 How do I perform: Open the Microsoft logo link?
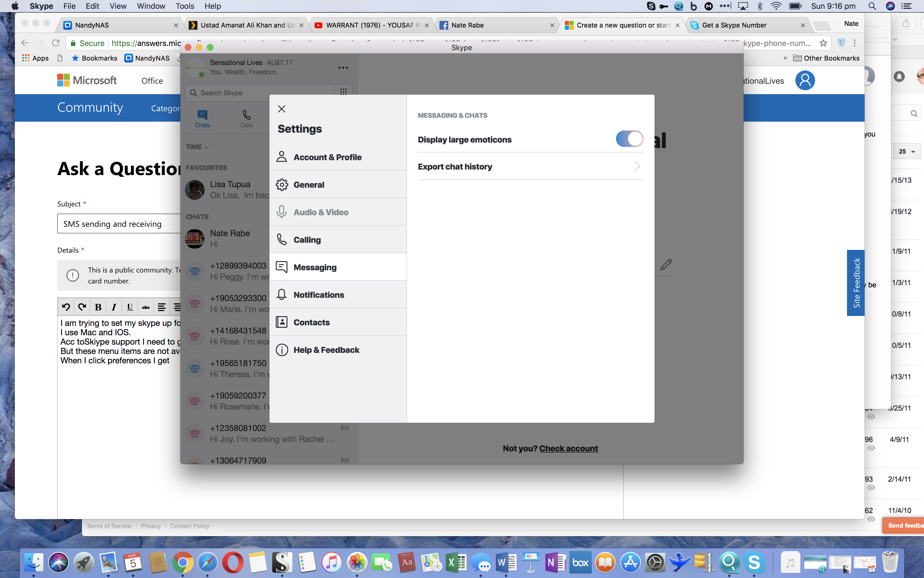87,80
